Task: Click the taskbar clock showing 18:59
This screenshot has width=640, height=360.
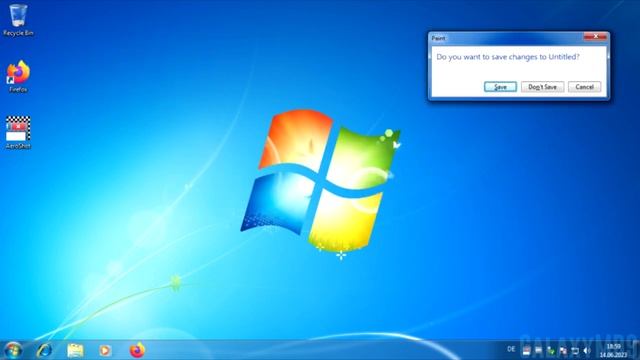Action: [613, 351]
